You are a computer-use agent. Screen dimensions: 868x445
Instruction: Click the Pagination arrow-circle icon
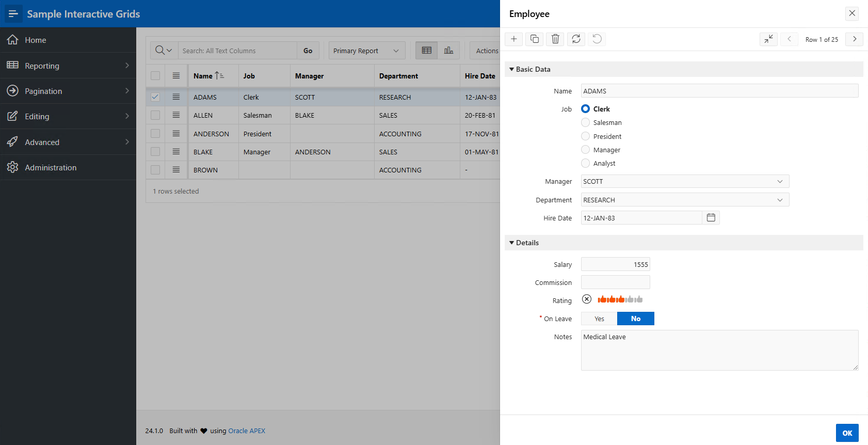click(x=13, y=91)
